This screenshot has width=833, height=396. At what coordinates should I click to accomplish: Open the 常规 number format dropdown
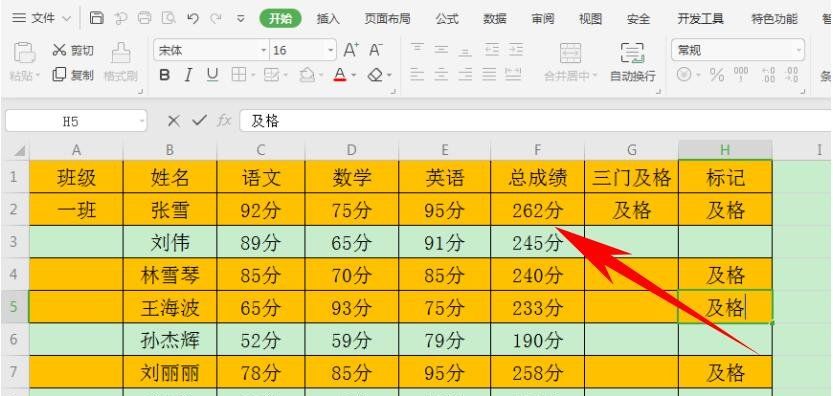tap(799, 50)
